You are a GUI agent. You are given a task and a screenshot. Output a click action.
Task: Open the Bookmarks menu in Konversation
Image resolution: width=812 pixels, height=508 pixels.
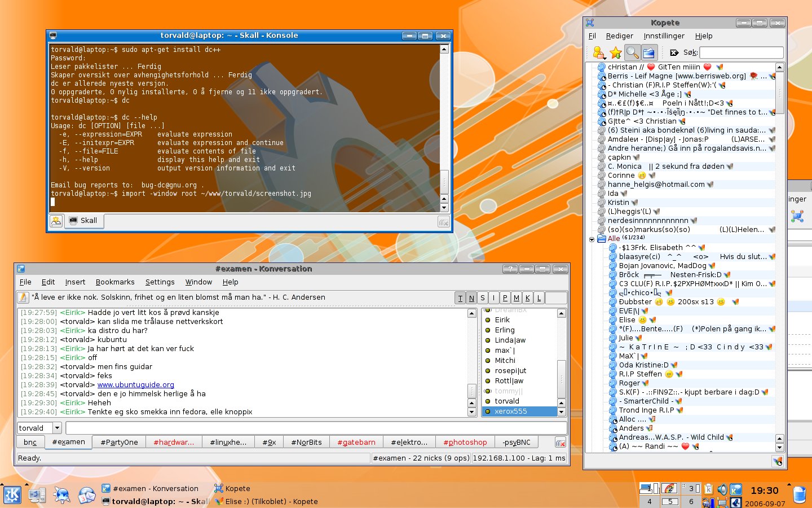click(115, 282)
